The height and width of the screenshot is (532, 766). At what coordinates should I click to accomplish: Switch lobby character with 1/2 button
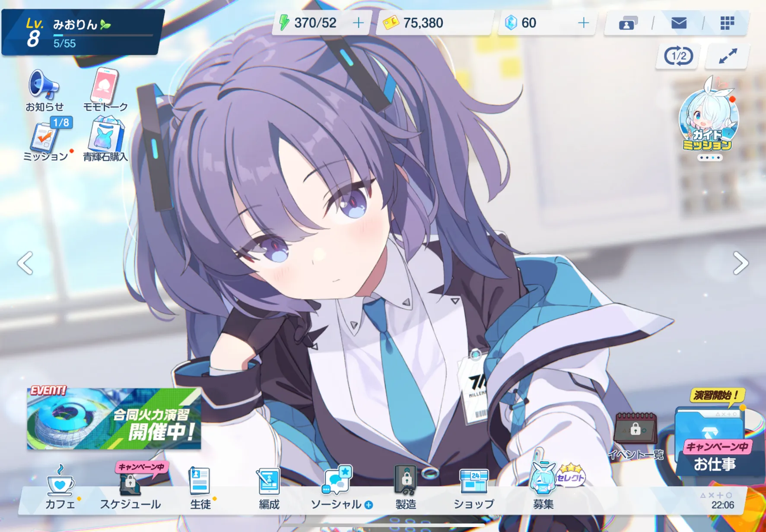pyautogui.click(x=678, y=56)
